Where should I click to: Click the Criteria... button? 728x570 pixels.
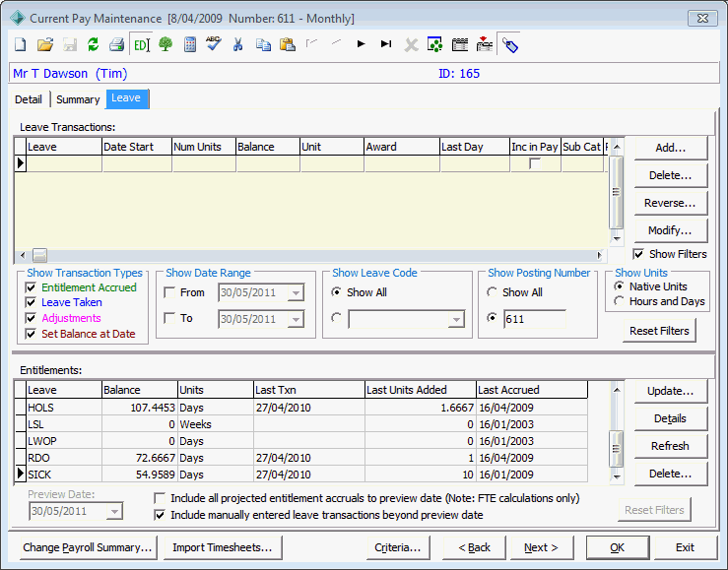click(398, 547)
